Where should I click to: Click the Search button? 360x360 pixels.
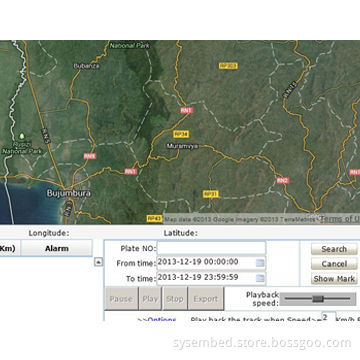(334, 249)
